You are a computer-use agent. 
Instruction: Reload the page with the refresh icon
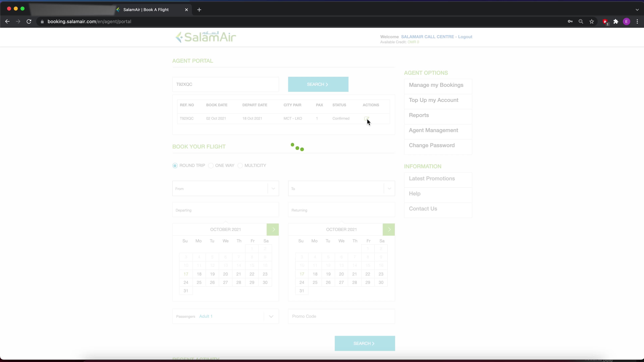pyautogui.click(x=29, y=21)
